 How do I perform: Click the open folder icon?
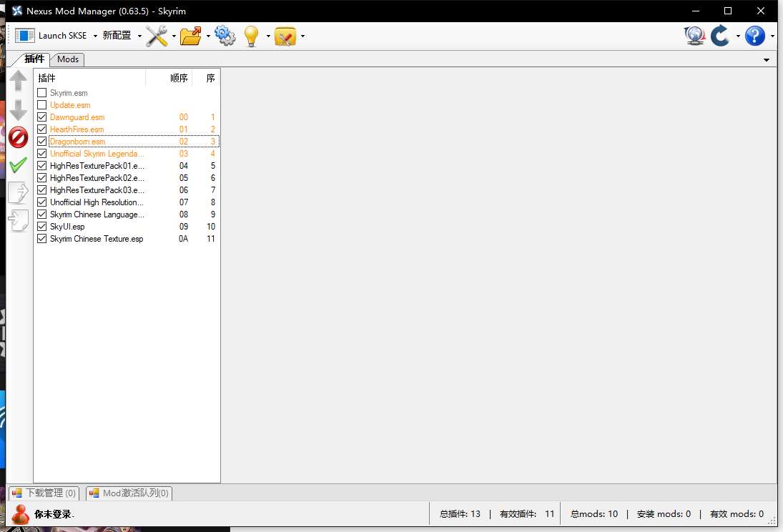tap(191, 36)
